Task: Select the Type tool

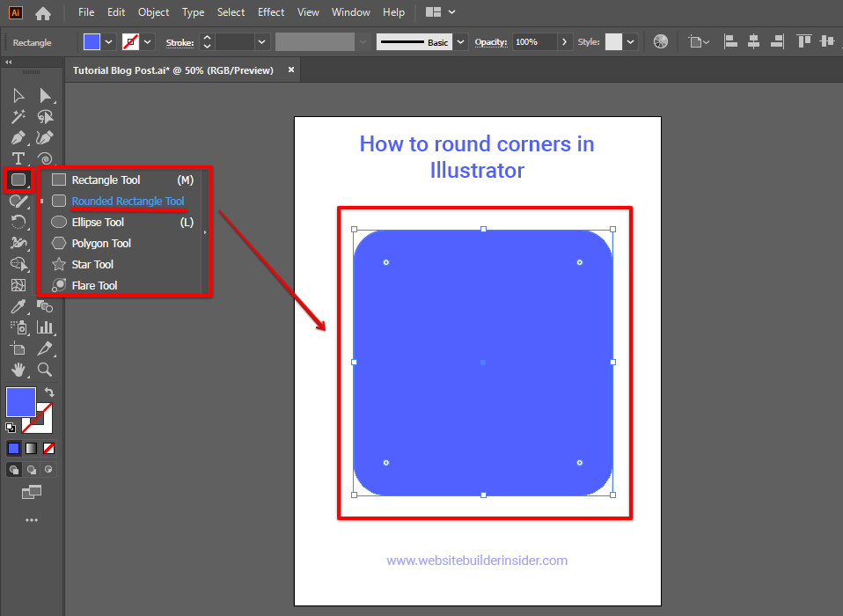Action: click(18, 159)
